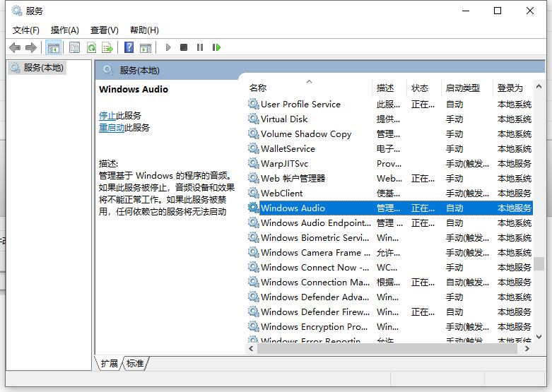
Task: Click the User Profile Service gear icon
Action: pyautogui.click(x=253, y=104)
